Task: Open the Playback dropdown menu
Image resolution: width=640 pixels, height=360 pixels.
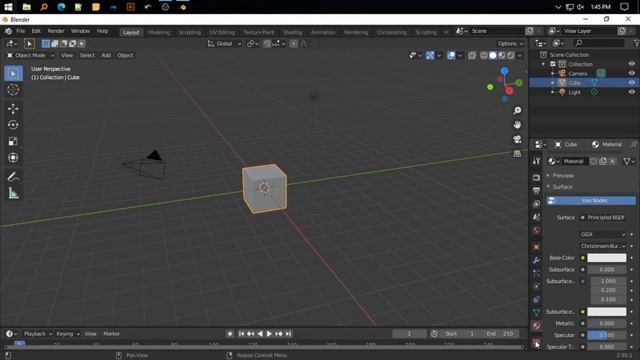Action: [38, 334]
